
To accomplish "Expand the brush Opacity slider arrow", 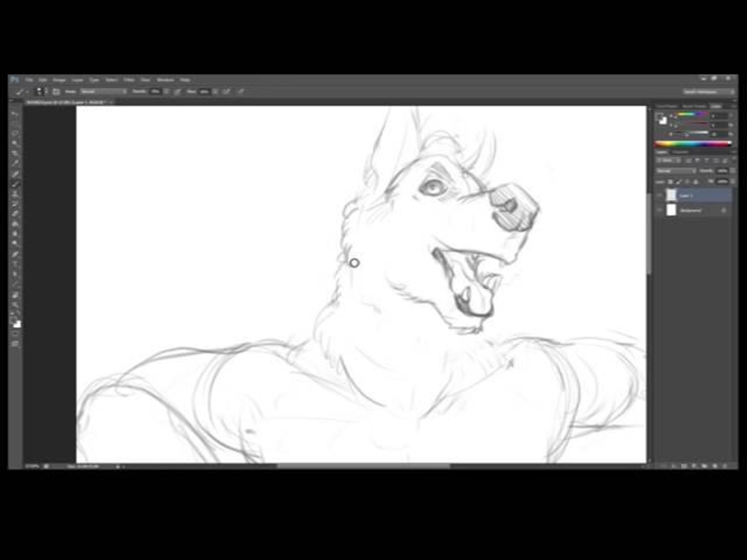I will pyautogui.click(x=167, y=91).
